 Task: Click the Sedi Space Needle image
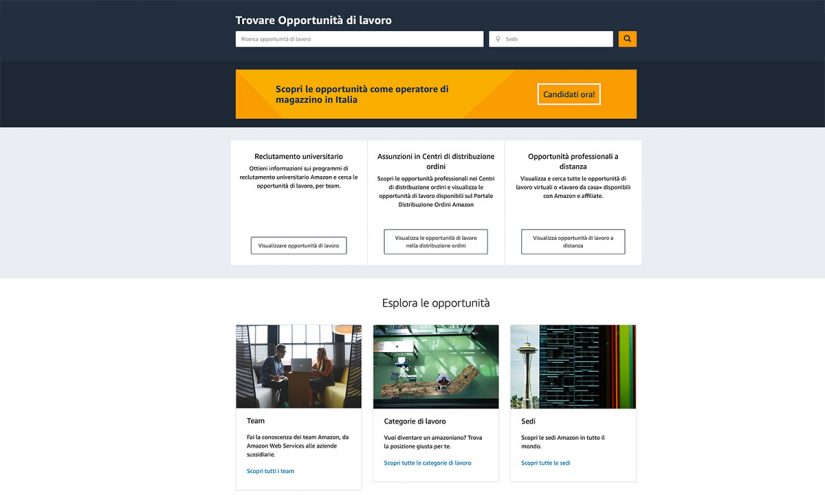click(x=573, y=366)
